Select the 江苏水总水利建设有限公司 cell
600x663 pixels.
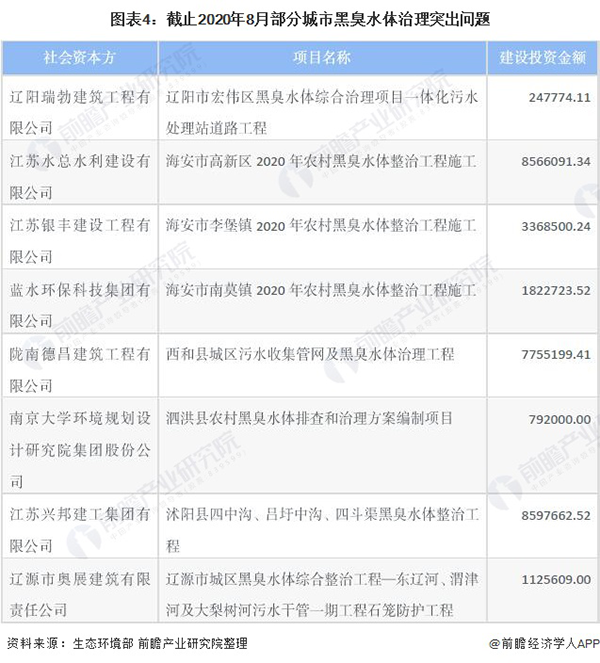(x=80, y=175)
